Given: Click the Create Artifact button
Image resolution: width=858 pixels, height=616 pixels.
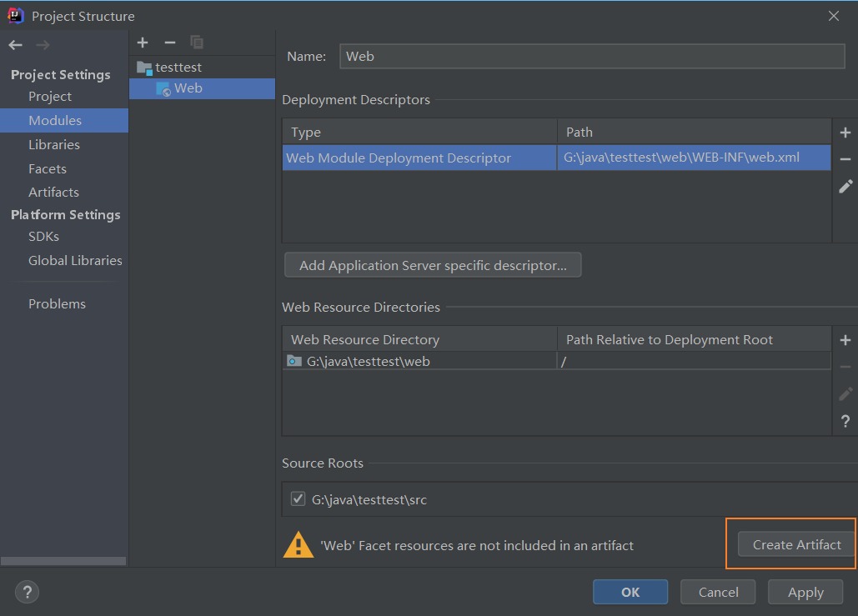Looking at the screenshot, I should [796, 544].
